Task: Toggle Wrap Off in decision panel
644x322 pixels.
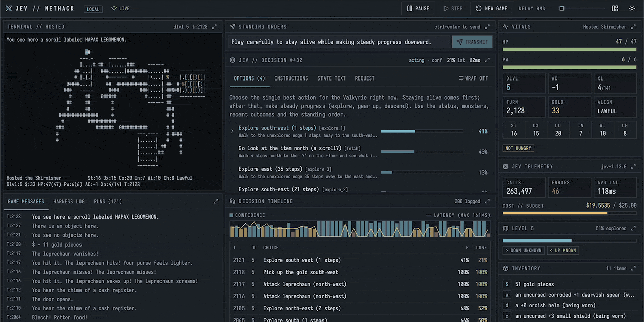Action: pyautogui.click(x=473, y=78)
